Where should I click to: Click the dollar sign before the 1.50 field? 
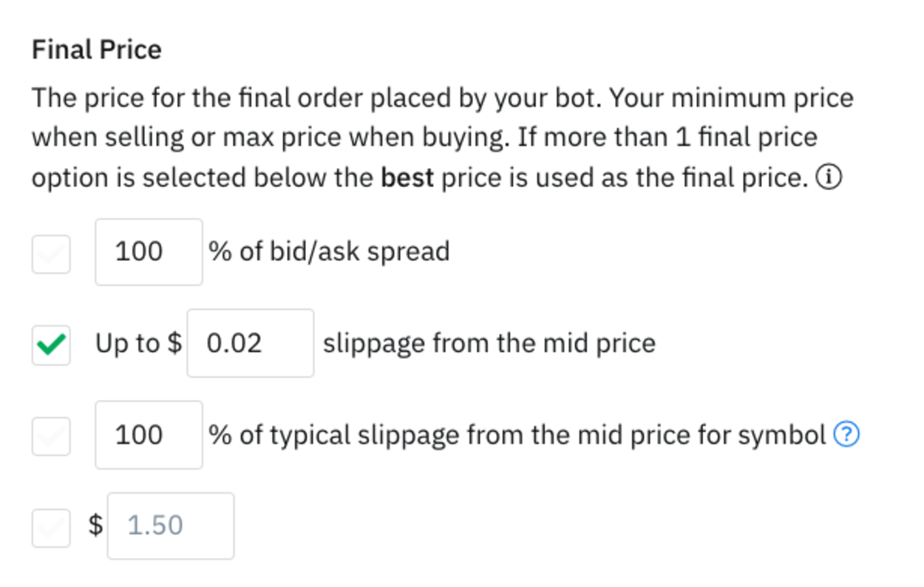95,526
